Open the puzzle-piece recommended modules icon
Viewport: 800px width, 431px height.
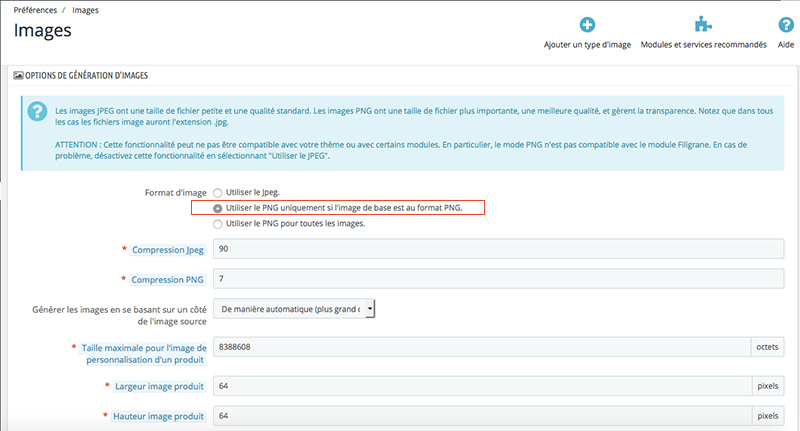click(x=703, y=24)
